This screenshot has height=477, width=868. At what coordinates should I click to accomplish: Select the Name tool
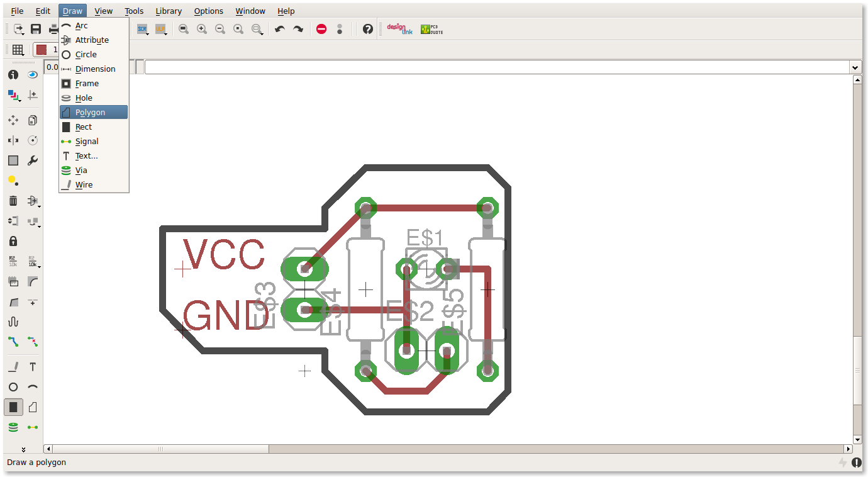[x=13, y=261]
